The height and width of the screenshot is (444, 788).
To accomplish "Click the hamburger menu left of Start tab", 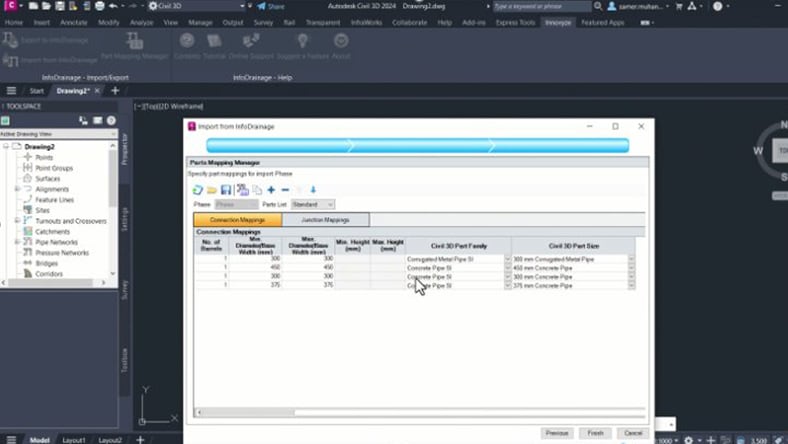I will (11, 91).
